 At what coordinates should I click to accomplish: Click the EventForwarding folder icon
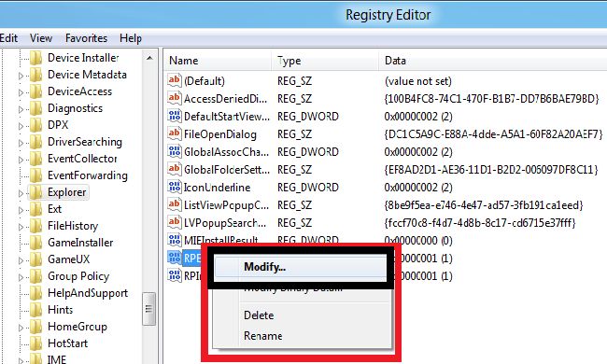(x=36, y=175)
